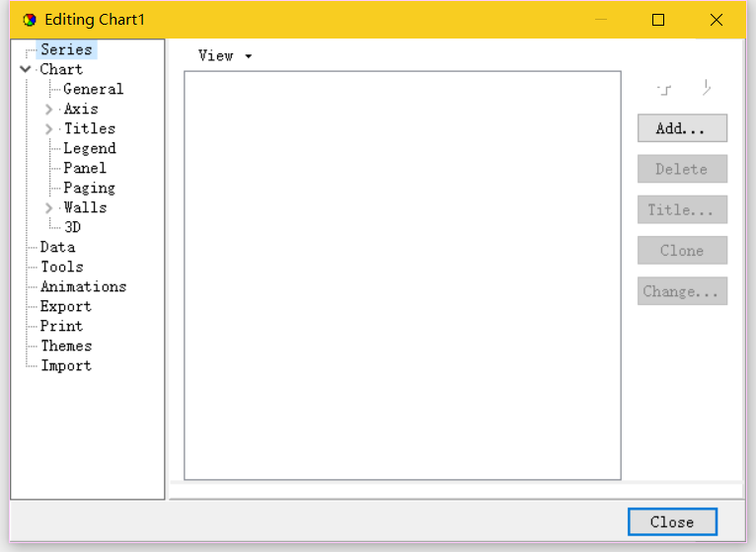Open the 3D settings
Screen dimensions: 756x552
(72, 227)
